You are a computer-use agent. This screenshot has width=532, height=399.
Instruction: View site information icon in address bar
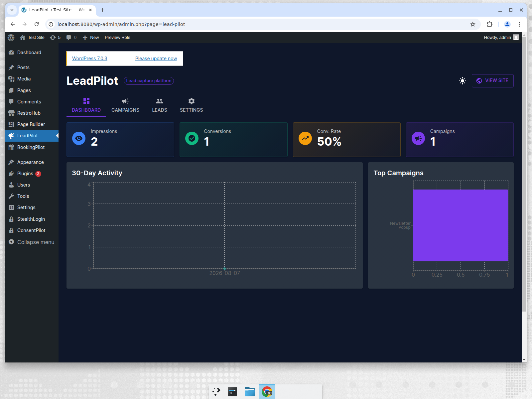[x=51, y=24]
